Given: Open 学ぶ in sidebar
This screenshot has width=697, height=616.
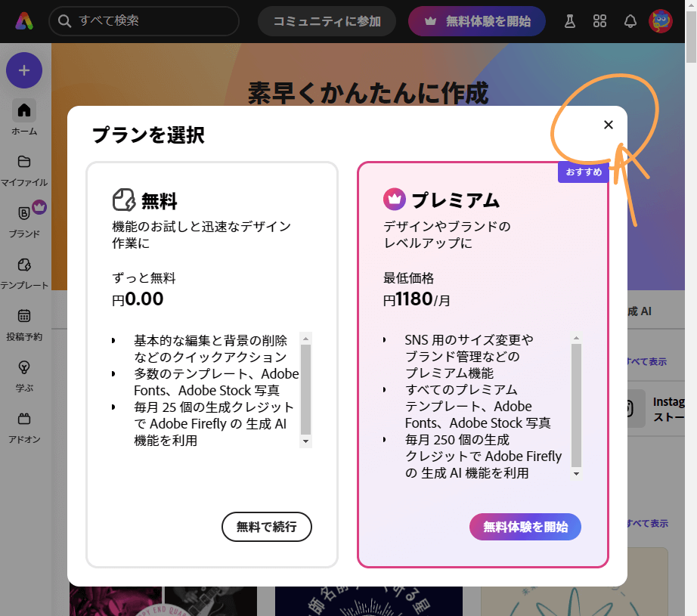Looking at the screenshot, I should coord(24,376).
